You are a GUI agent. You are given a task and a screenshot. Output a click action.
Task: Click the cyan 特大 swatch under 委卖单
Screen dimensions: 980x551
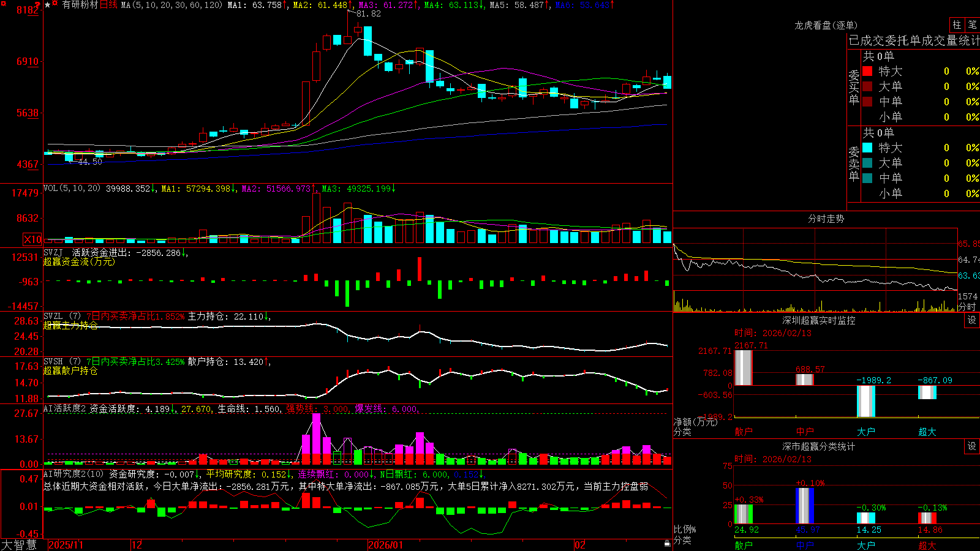click(867, 148)
